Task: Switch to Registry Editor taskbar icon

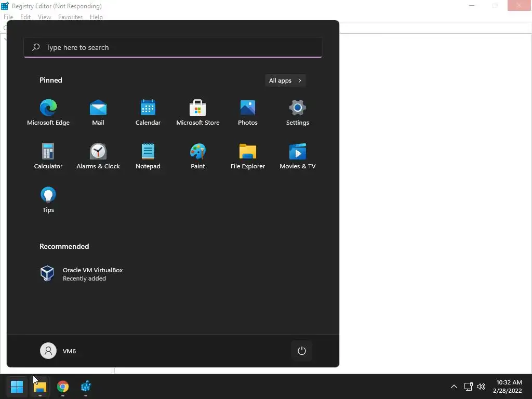Action: (x=86, y=387)
